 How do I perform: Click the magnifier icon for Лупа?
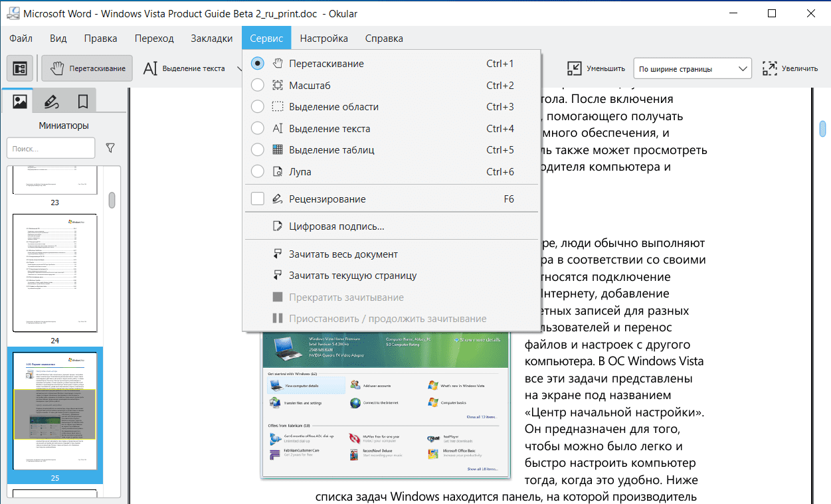pyautogui.click(x=278, y=172)
